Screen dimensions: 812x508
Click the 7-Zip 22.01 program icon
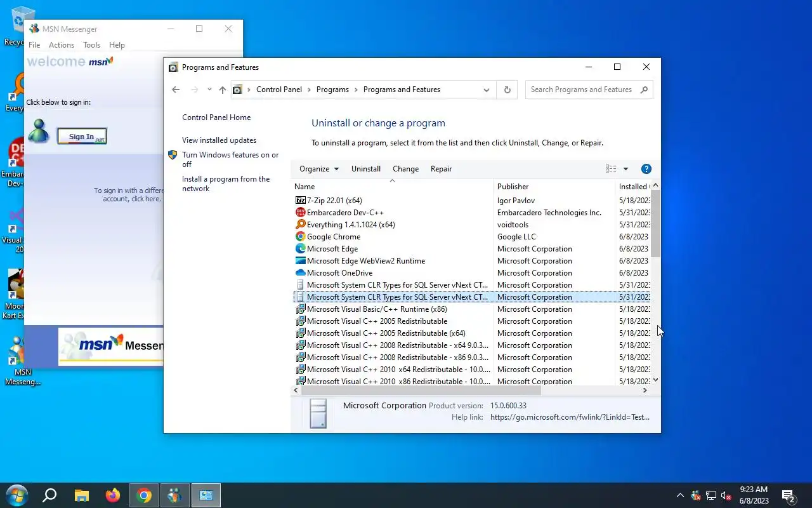(x=301, y=201)
